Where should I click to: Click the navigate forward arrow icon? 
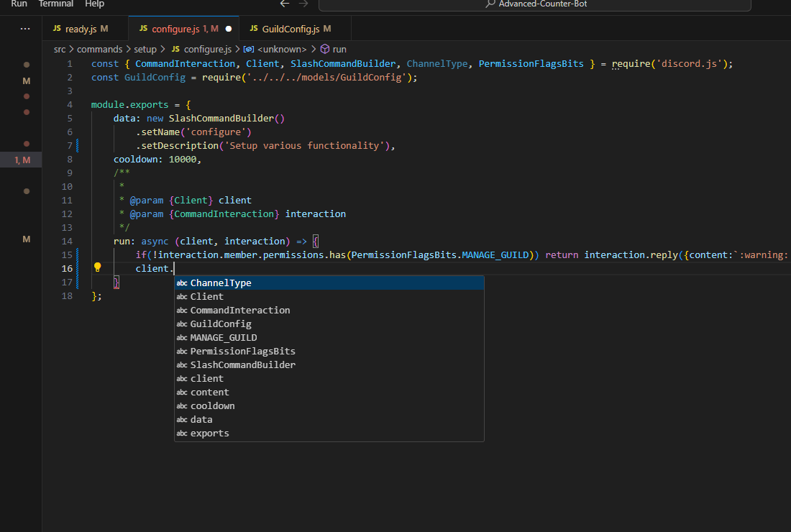[301, 4]
